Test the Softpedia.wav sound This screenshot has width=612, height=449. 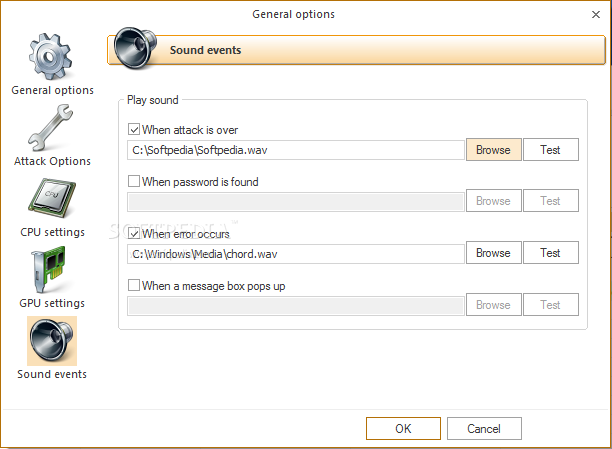550,150
